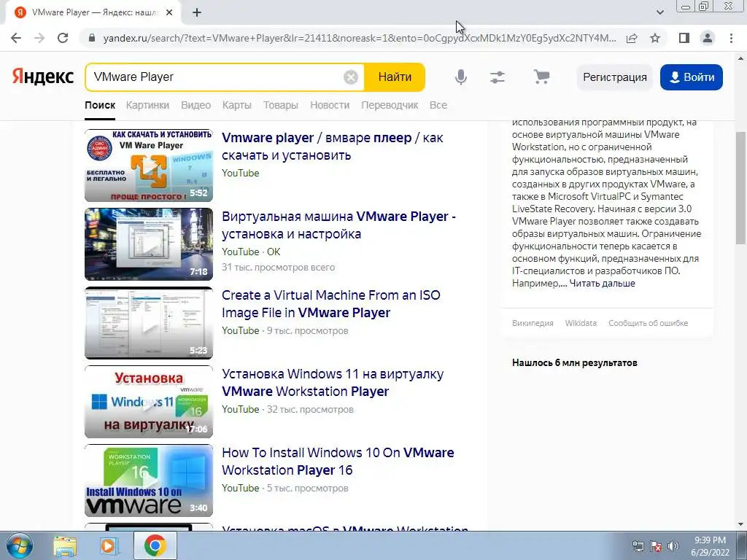747x560 pixels.
Task: Open 'Create a Virtual Machine From an ISO' link
Action: click(331, 304)
